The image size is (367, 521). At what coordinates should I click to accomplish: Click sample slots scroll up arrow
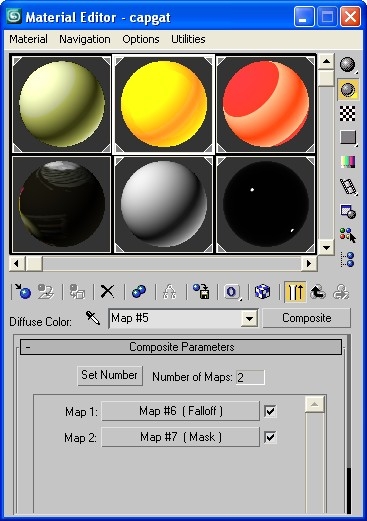(x=326, y=61)
